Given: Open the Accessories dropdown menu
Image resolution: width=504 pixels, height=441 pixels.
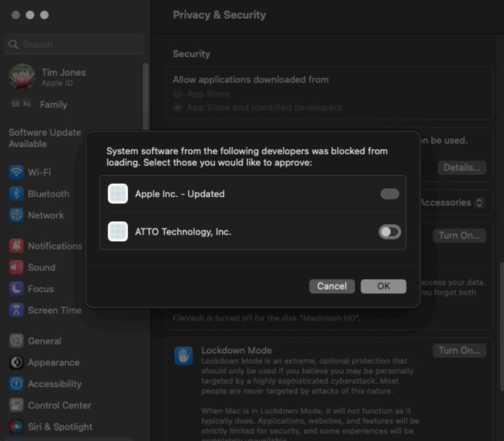Looking at the screenshot, I should 452,202.
